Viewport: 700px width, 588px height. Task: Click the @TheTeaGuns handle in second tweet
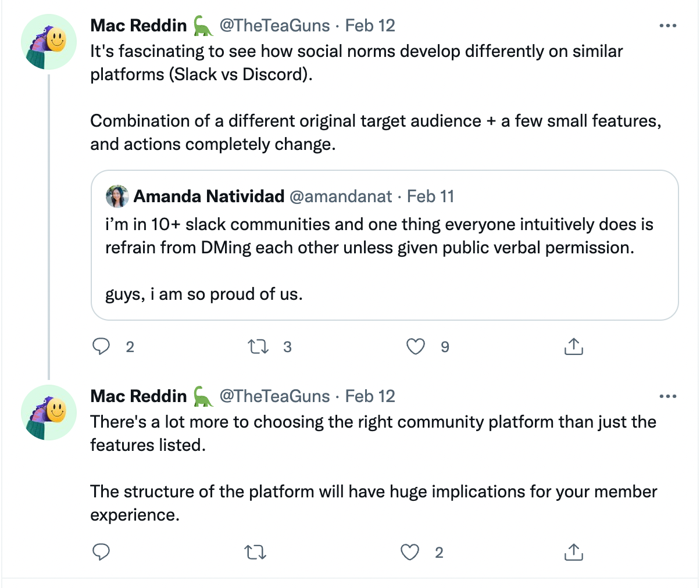coord(274,396)
